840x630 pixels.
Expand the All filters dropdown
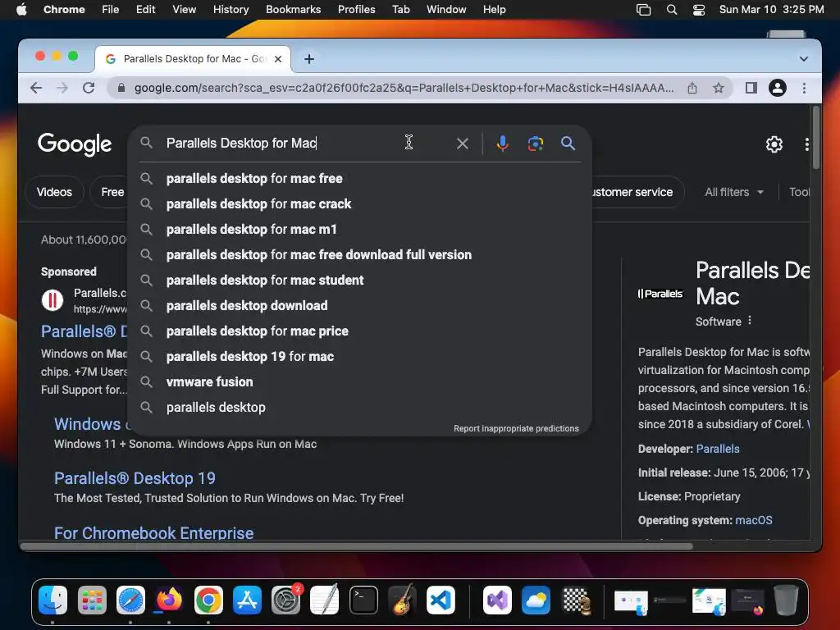coord(734,192)
